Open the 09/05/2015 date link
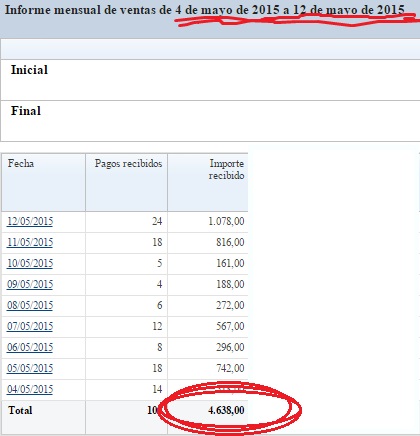 tap(30, 284)
